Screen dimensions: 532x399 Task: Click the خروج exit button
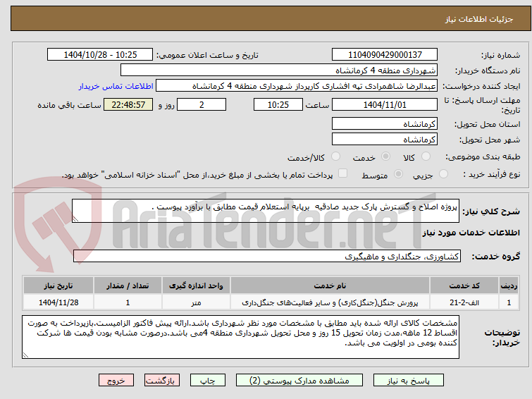(x=116, y=381)
